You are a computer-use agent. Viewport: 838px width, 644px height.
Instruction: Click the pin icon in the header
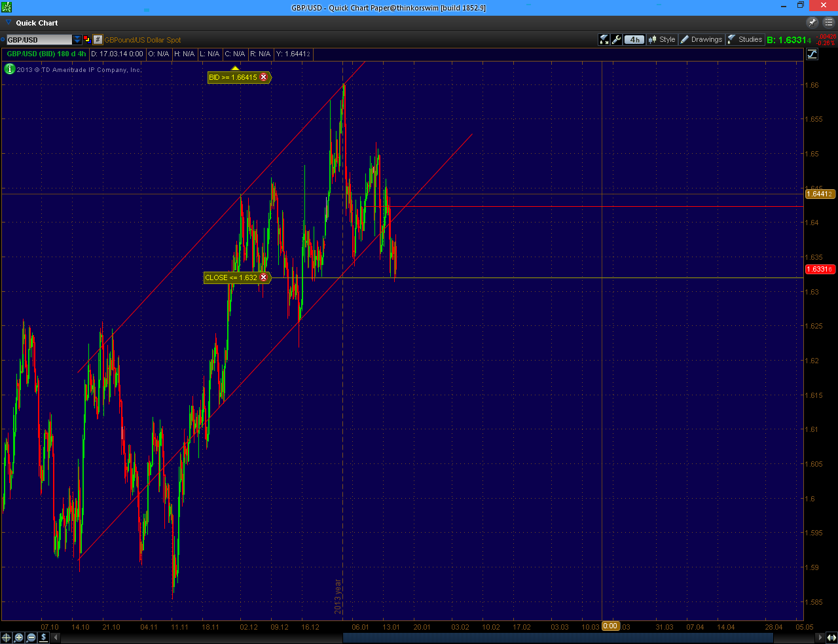pyautogui.click(x=812, y=22)
